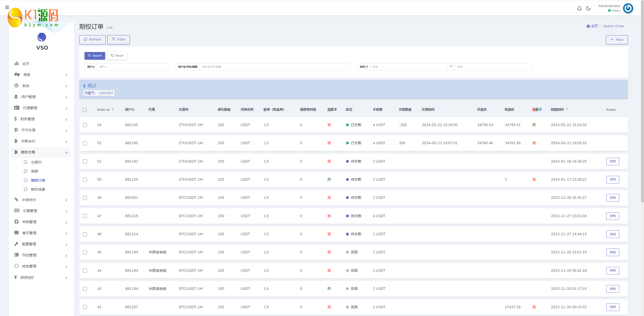This screenshot has height=316, width=644.
Task: Click the Refresh button to reload orders
Action: pos(92,39)
